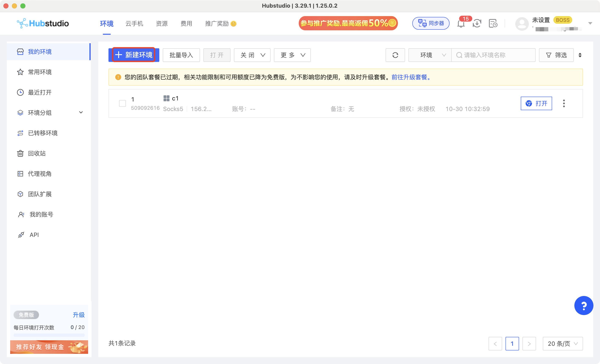Open the 环境 search type dropdown
The image size is (600, 364).
pos(430,55)
